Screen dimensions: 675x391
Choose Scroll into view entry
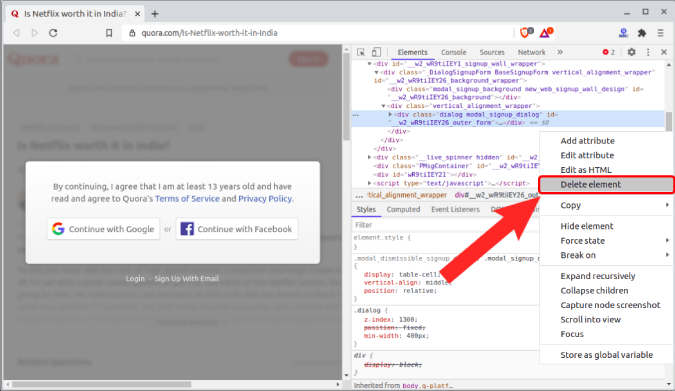point(590,320)
